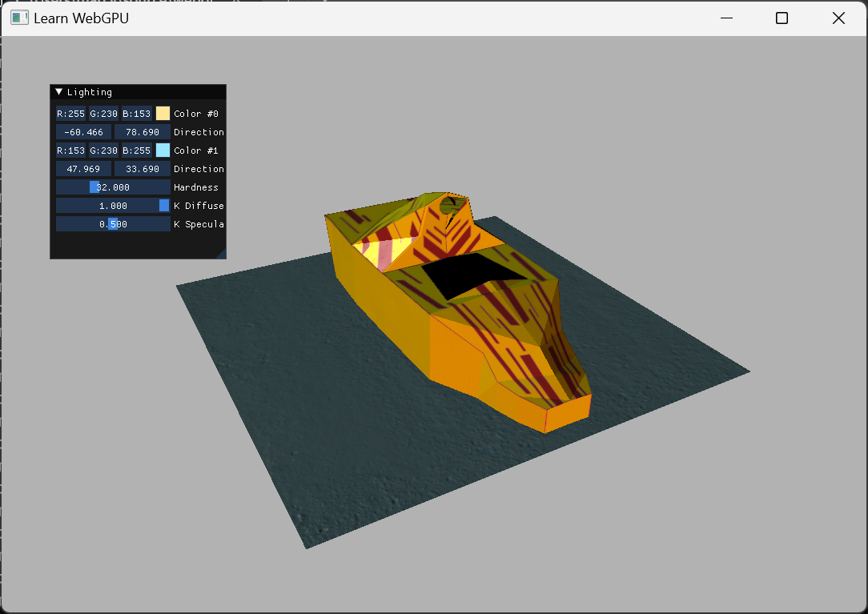The width and height of the screenshot is (868, 614).
Task: Click the Hardness slider handle
Action: pyautogui.click(x=94, y=187)
